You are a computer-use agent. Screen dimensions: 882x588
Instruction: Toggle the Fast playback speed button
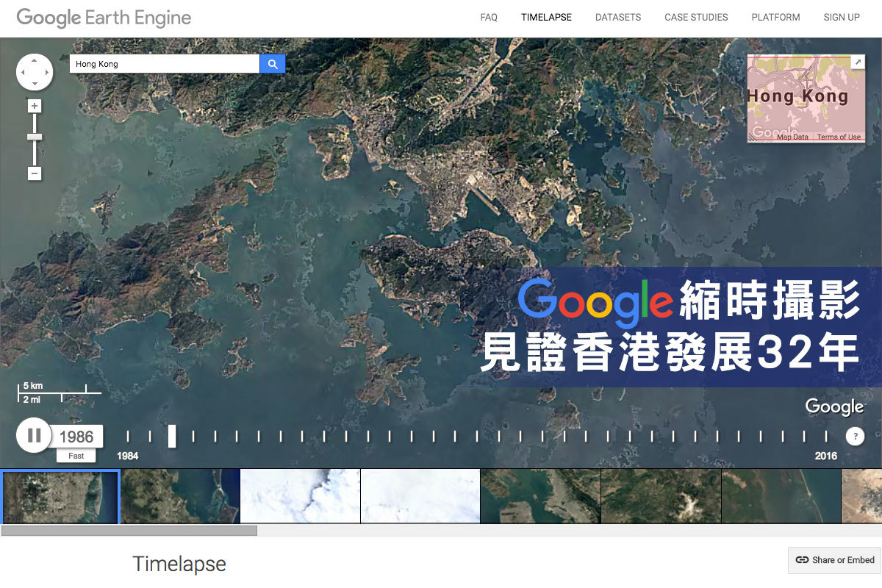click(76, 456)
